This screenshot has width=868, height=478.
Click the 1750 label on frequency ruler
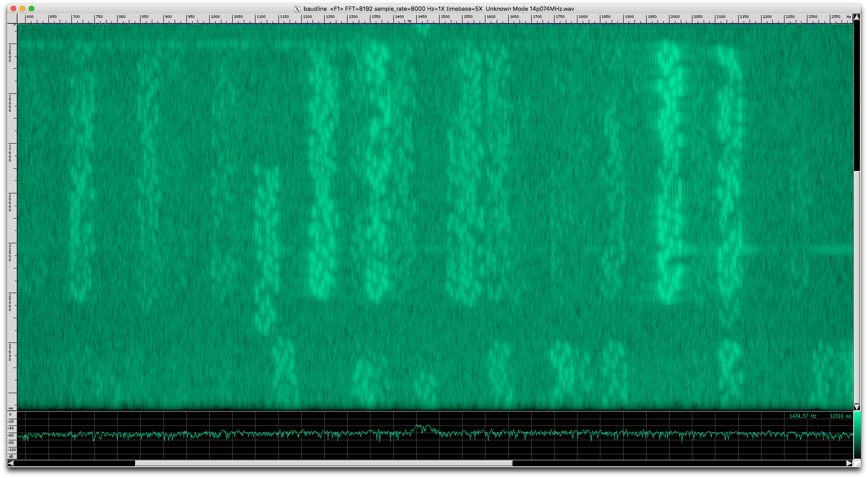point(560,17)
